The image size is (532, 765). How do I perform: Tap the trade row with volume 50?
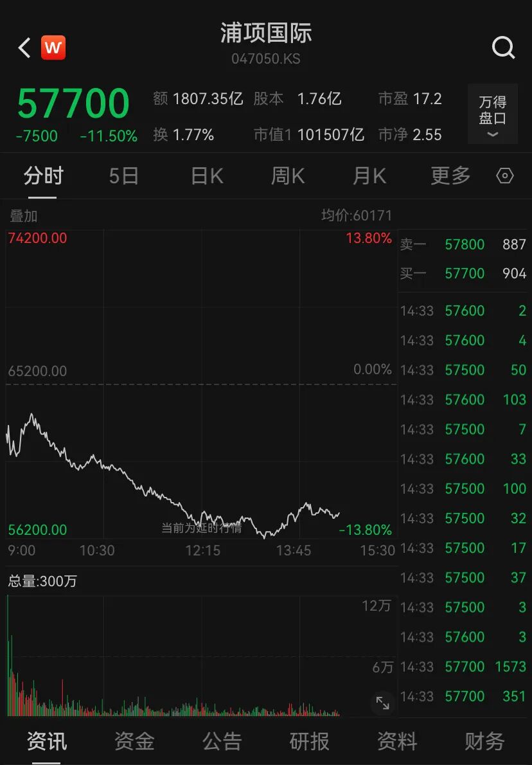coord(463,370)
